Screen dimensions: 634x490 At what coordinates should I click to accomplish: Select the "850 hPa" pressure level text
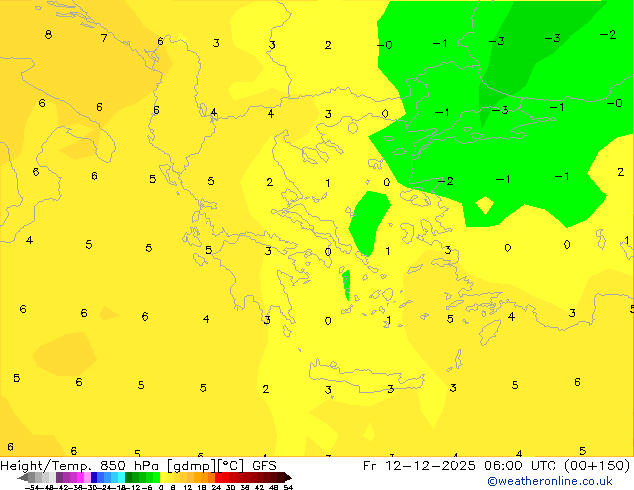[129, 465]
